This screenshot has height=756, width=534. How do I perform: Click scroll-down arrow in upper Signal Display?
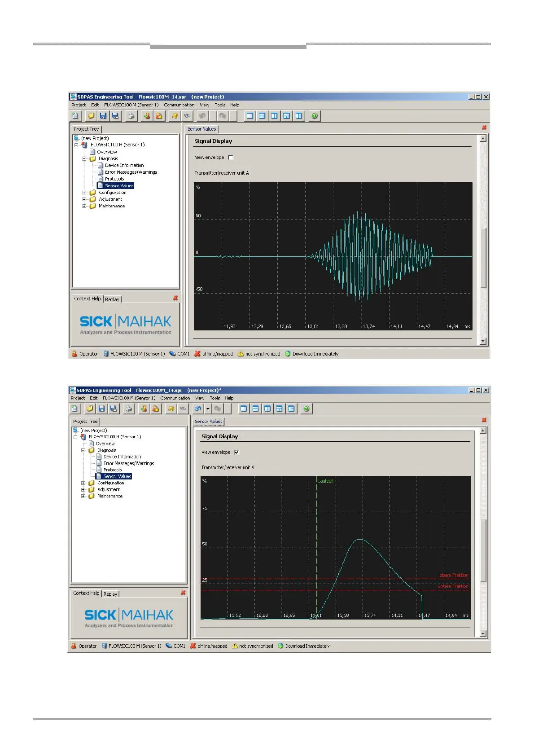pyautogui.click(x=483, y=341)
